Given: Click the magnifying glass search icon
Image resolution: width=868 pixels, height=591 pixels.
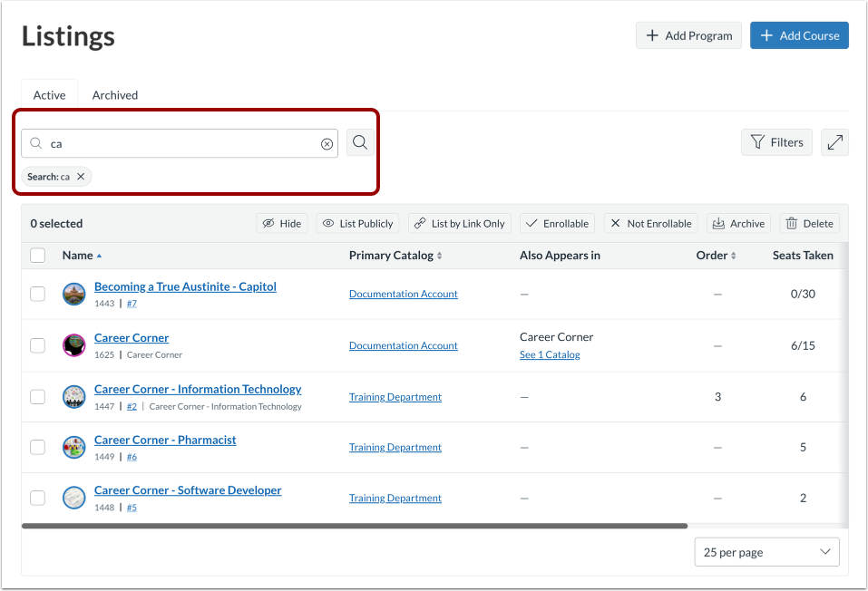Looking at the screenshot, I should (x=359, y=142).
